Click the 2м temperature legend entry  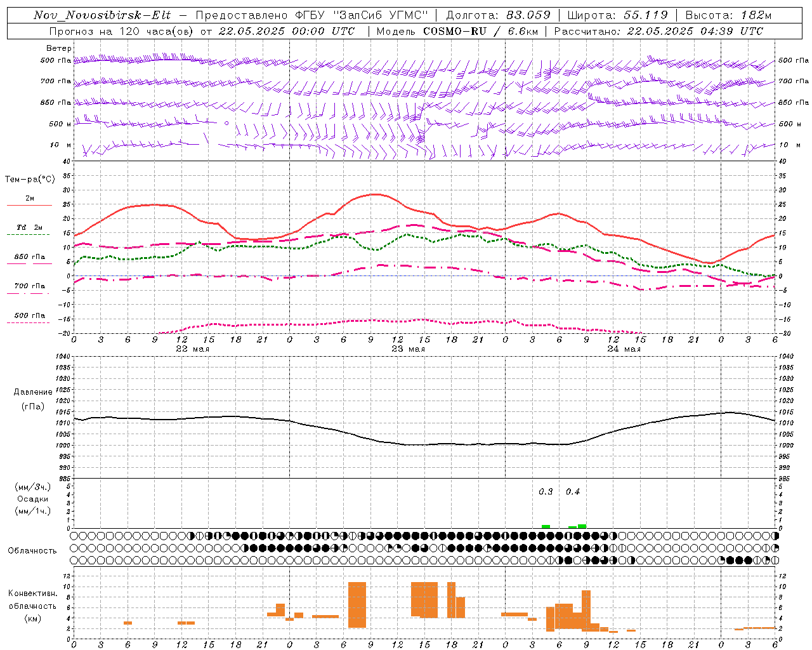click(30, 198)
